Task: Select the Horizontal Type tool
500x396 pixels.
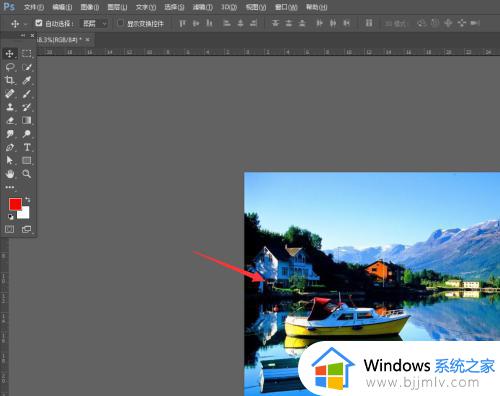Action: point(27,147)
